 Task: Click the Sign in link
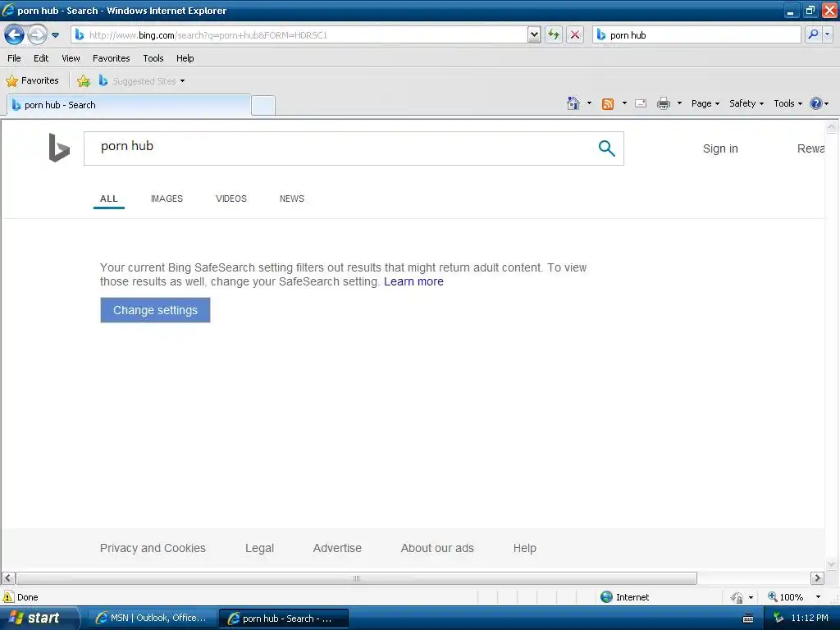coord(720,148)
